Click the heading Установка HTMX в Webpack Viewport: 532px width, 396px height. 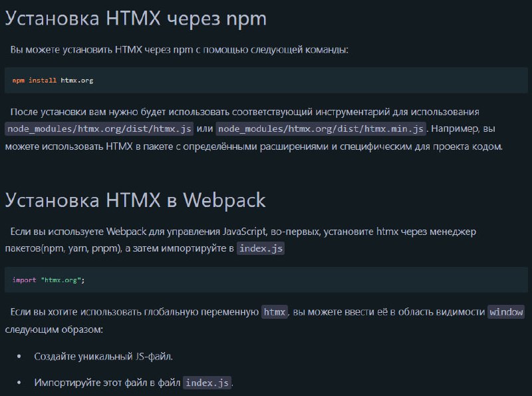135,200
